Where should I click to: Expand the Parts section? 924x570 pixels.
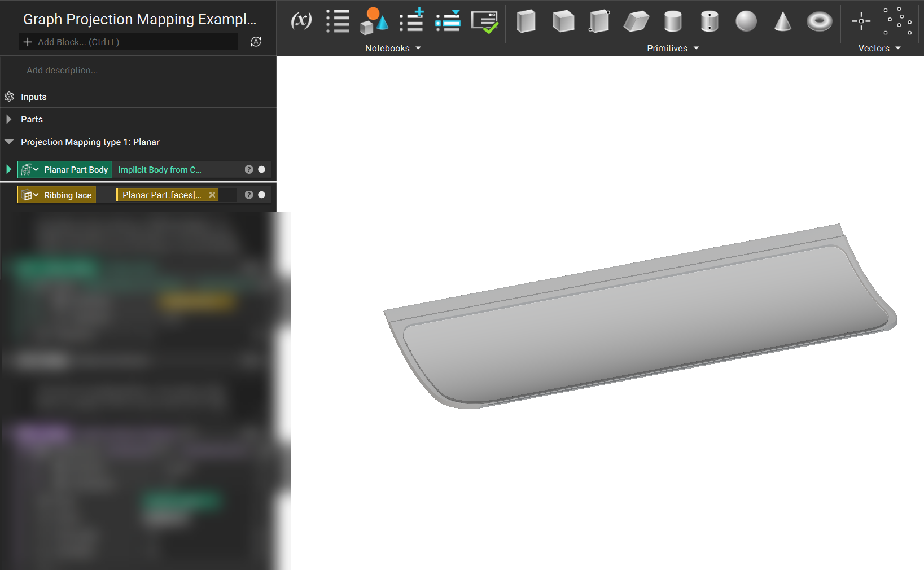pos(8,119)
